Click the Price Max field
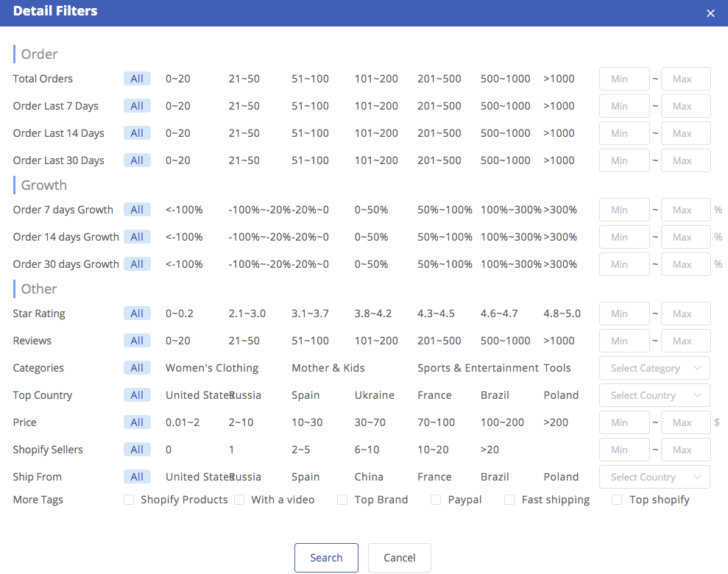This screenshot has height=574, width=728. [686, 422]
